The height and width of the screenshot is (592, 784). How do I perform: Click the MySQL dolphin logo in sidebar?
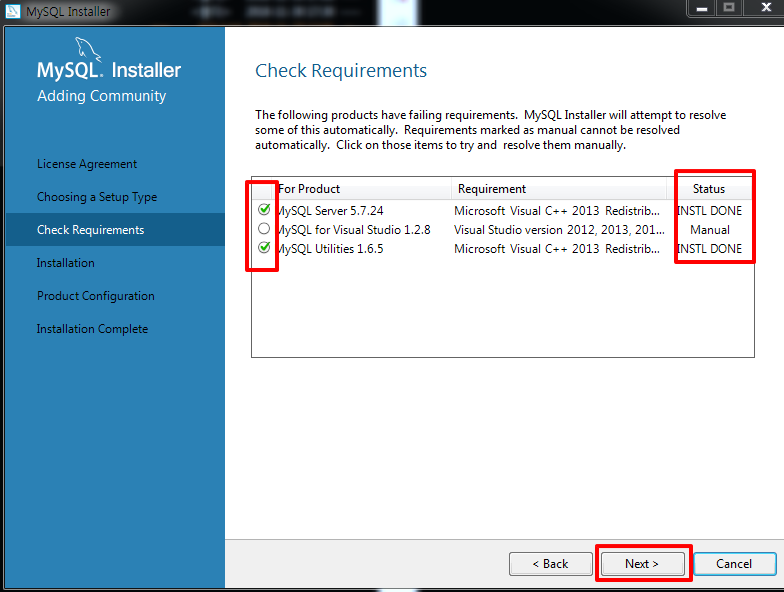[x=88, y=50]
